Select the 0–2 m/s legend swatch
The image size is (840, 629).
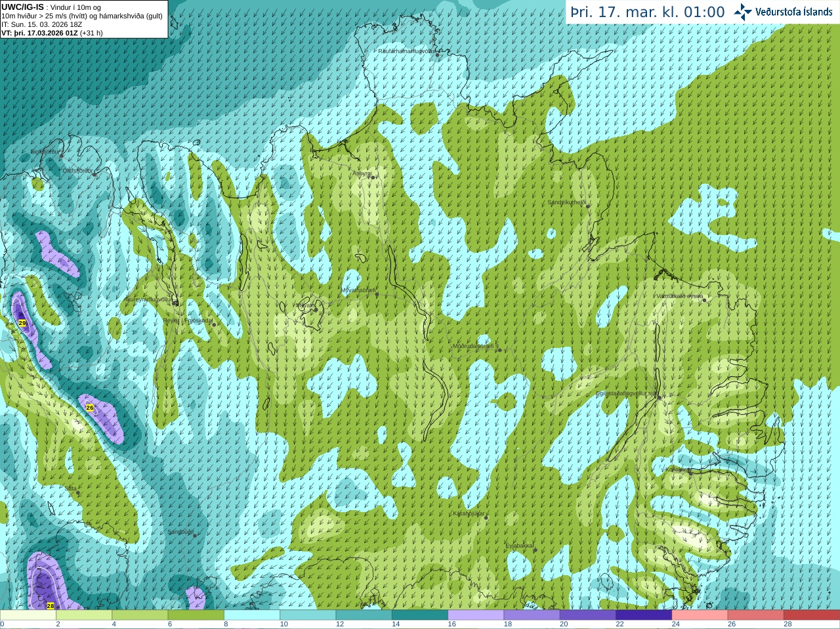[28, 615]
